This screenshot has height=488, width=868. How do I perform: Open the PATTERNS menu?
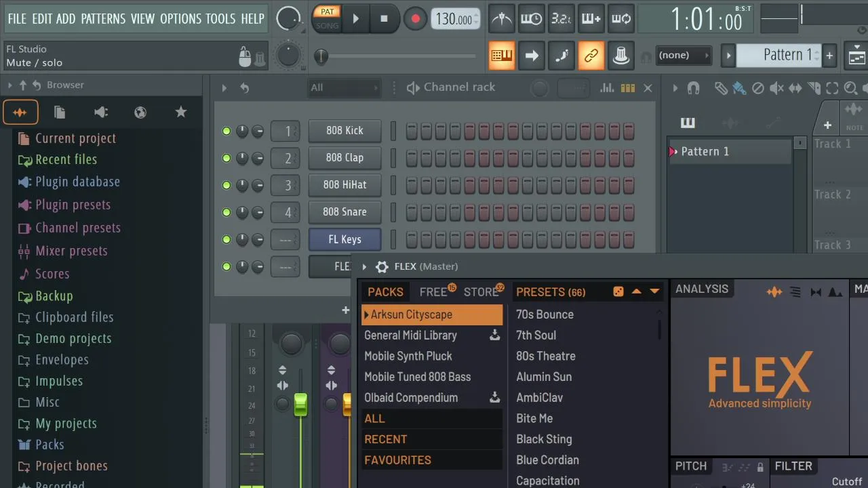click(104, 18)
